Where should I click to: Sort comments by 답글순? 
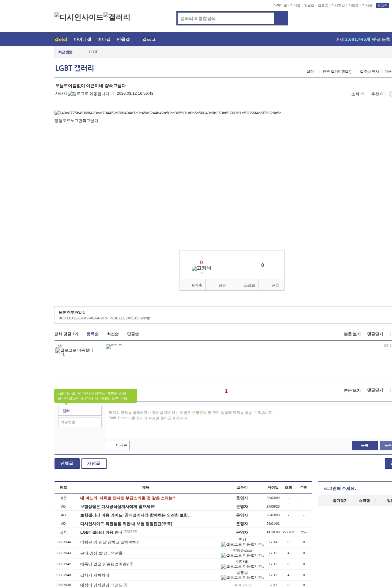click(x=133, y=334)
